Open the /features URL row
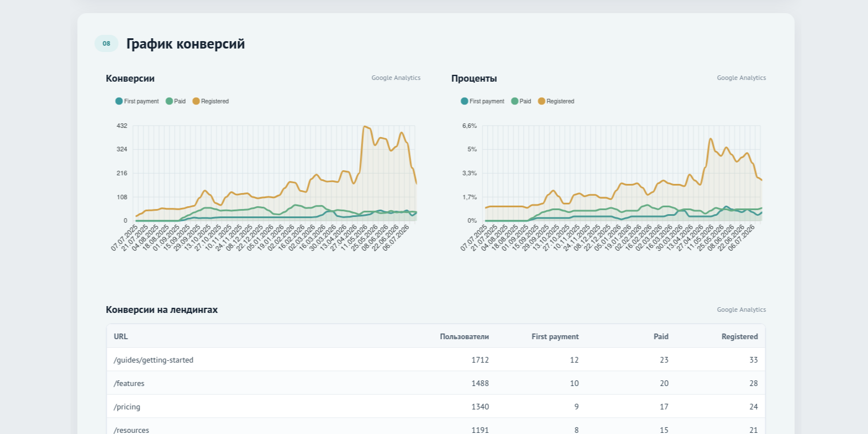The image size is (868, 434). pyautogui.click(x=436, y=383)
